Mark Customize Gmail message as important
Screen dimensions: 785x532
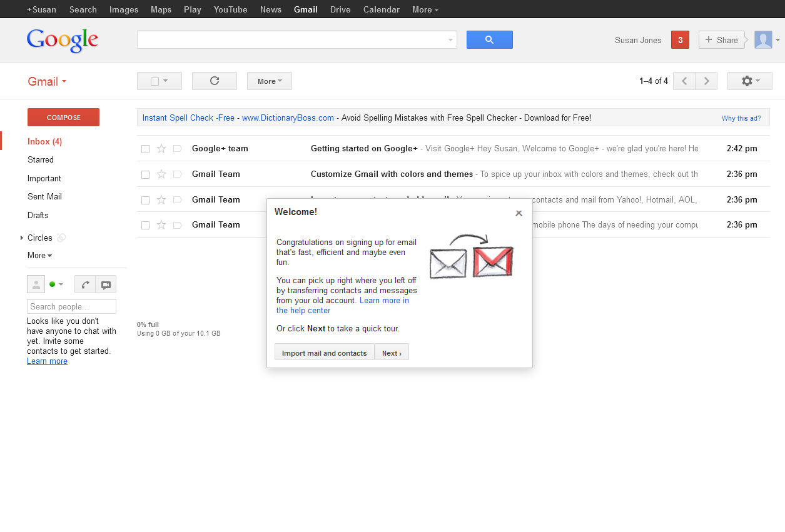coord(177,174)
